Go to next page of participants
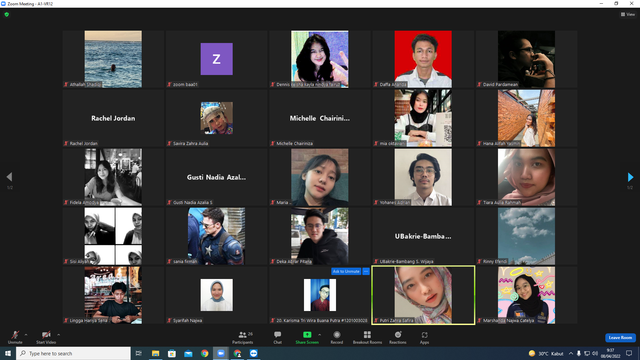The height and width of the screenshot is (360, 640). click(x=630, y=177)
